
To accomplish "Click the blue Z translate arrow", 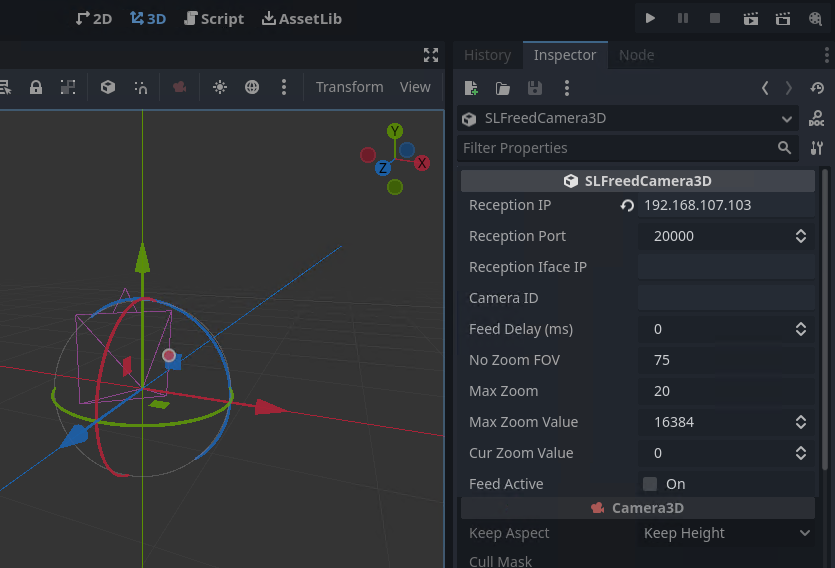I will [75, 436].
